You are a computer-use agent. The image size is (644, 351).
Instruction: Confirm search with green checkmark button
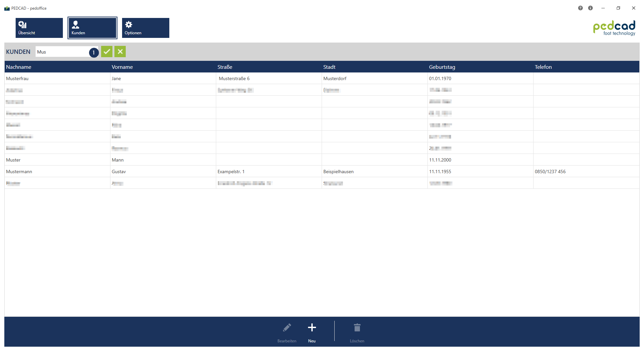[107, 52]
